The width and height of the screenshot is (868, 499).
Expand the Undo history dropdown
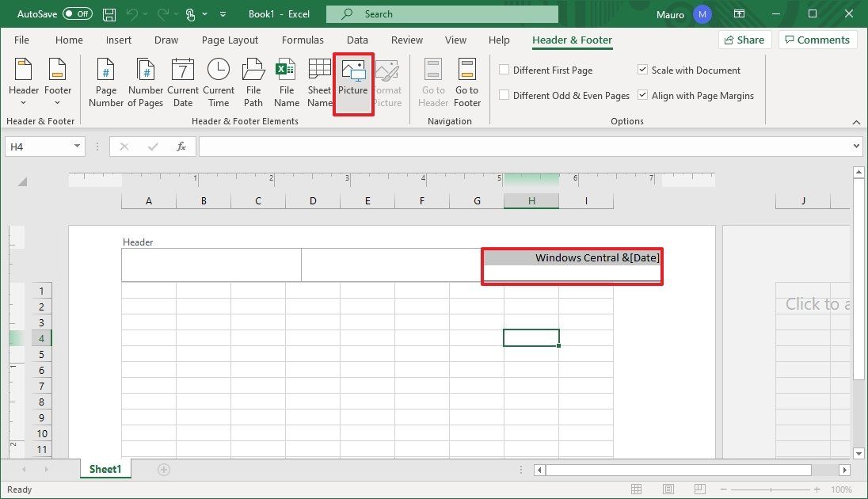pos(145,13)
